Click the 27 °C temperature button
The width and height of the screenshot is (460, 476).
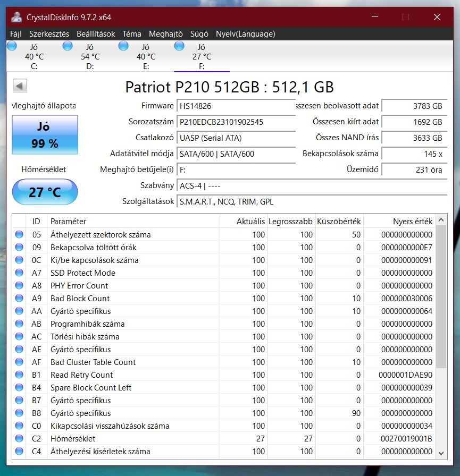coord(45,192)
